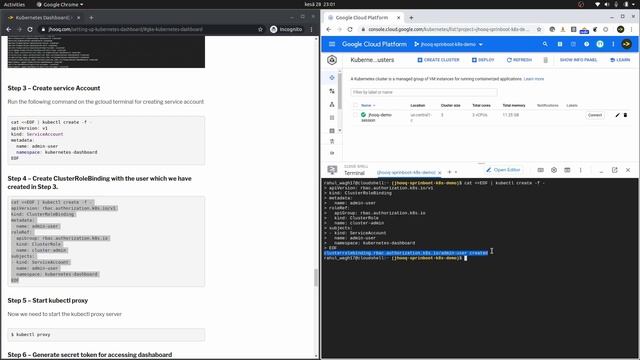
Task: Connect to the jhooq-demo-session cluster
Action: click(595, 115)
